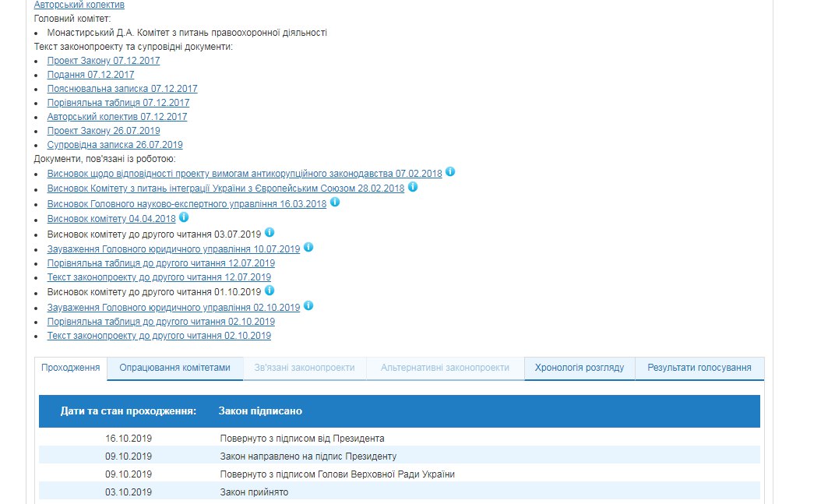Screen dimensions: 835x504
Task: Open Подання 07.12.2017 link
Action: click(90, 76)
